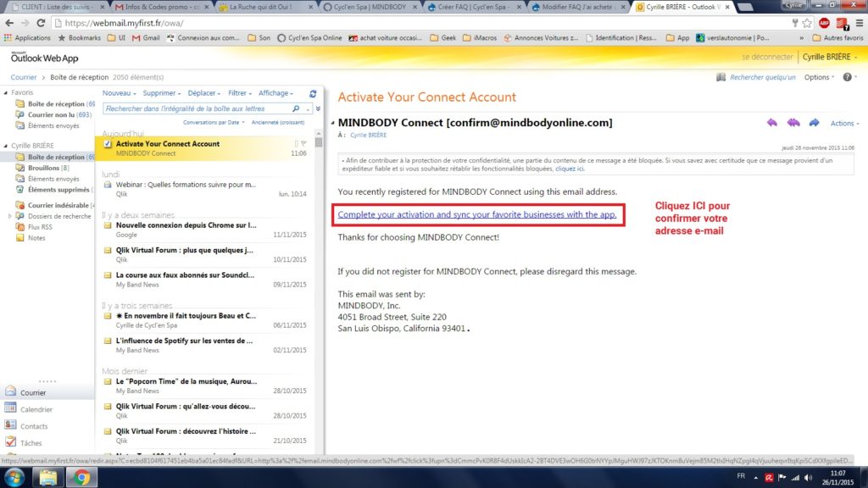The height and width of the screenshot is (488, 868).
Task: Open Nouvelle connexion depuis Chrome email
Action: (205, 230)
